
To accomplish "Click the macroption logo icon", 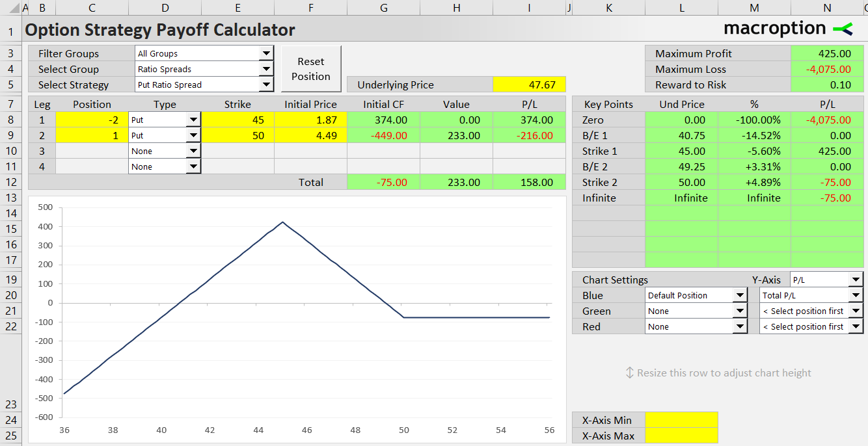I will [843, 29].
